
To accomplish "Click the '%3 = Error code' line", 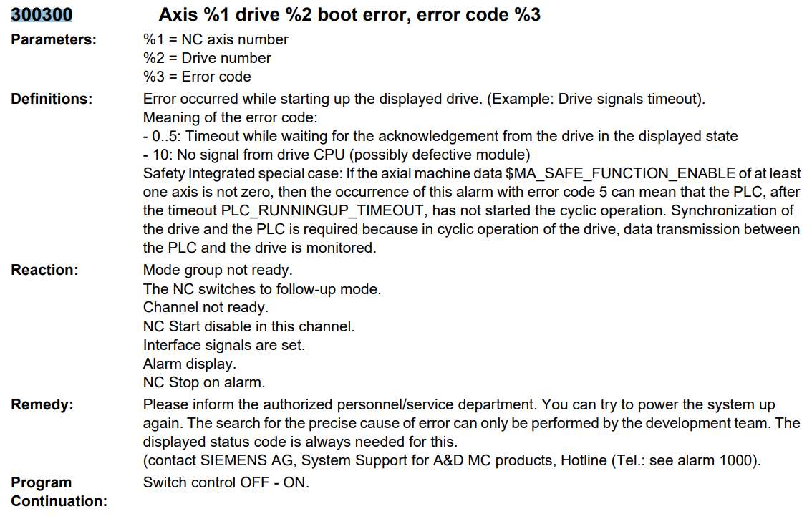I will coord(197,77).
